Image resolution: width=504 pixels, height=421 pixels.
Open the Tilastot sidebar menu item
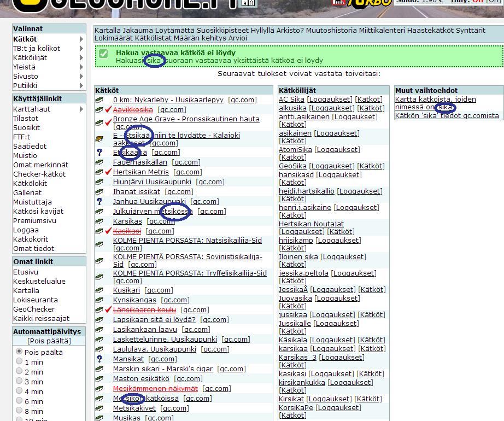tap(26, 118)
